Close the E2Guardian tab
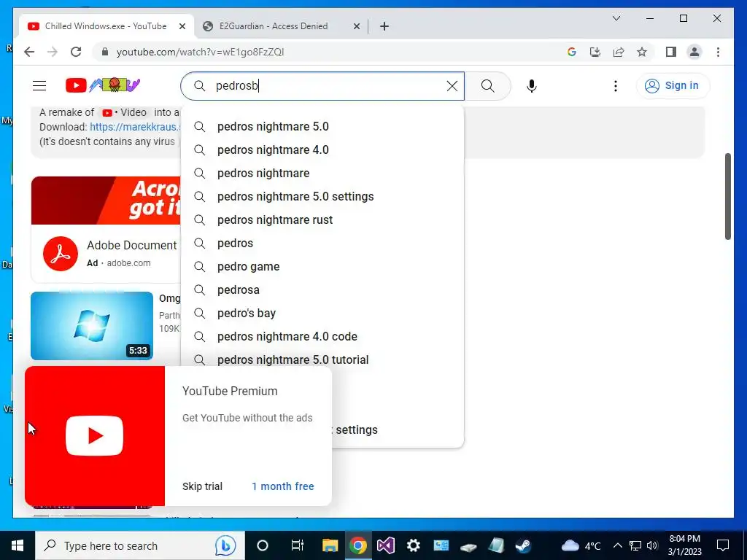This screenshot has height=560, width=747. 356,26
